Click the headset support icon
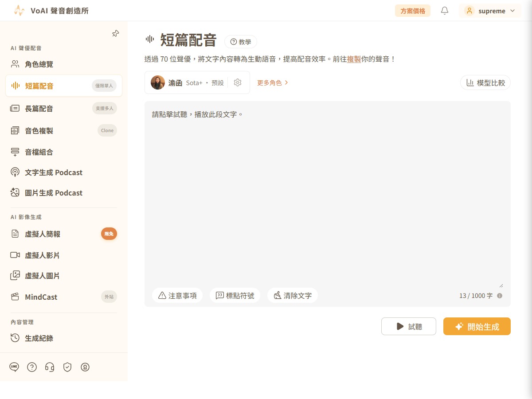This screenshot has height=399, width=532. point(50,367)
